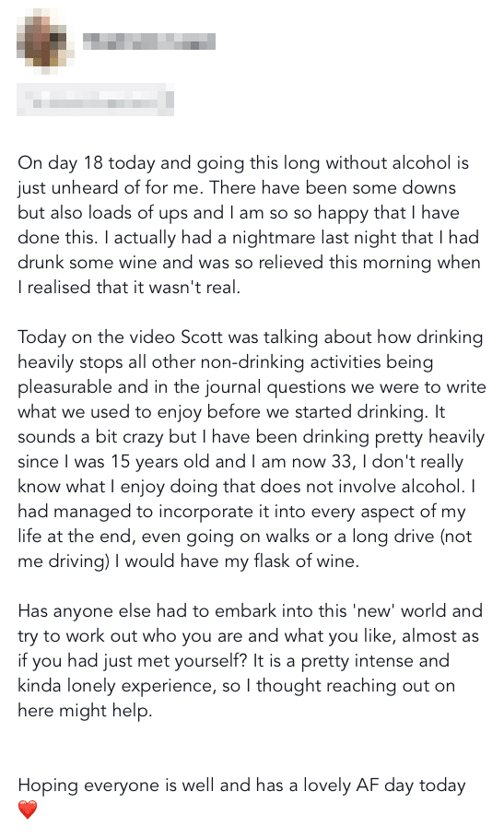Click the number "33" in the post
Viewport: 504px width, 839px height.
click(x=341, y=461)
